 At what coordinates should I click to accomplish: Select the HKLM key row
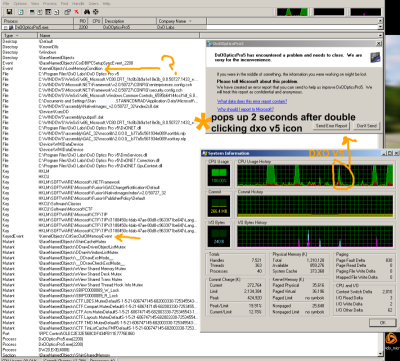[102, 171]
